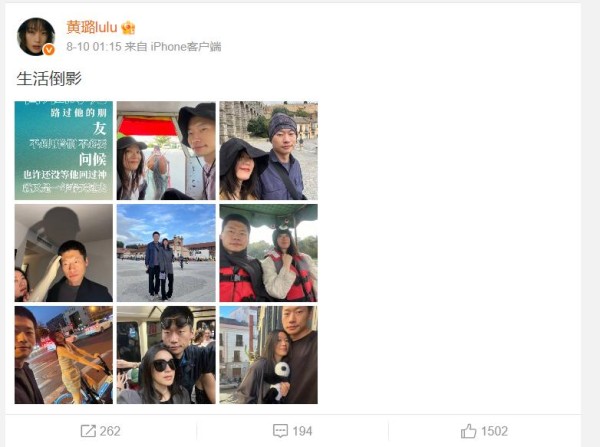Open the teal text poster thumbnail
This screenshot has width=600, height=447.
coord(64,150)
